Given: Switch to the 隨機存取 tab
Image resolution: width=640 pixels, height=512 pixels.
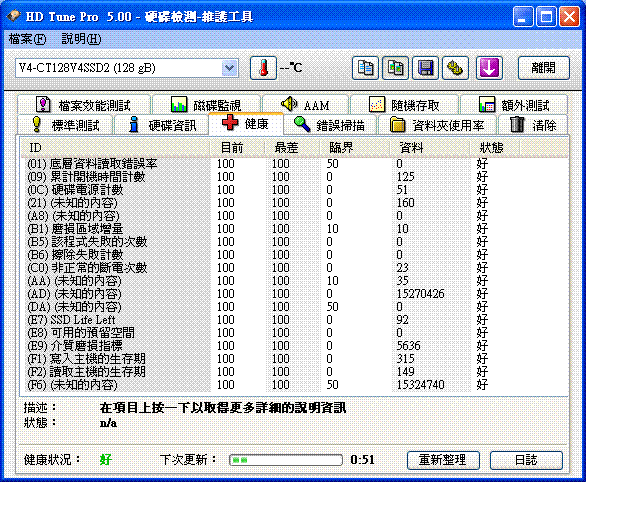Looking at the screenshot, I should pos(404,105).
